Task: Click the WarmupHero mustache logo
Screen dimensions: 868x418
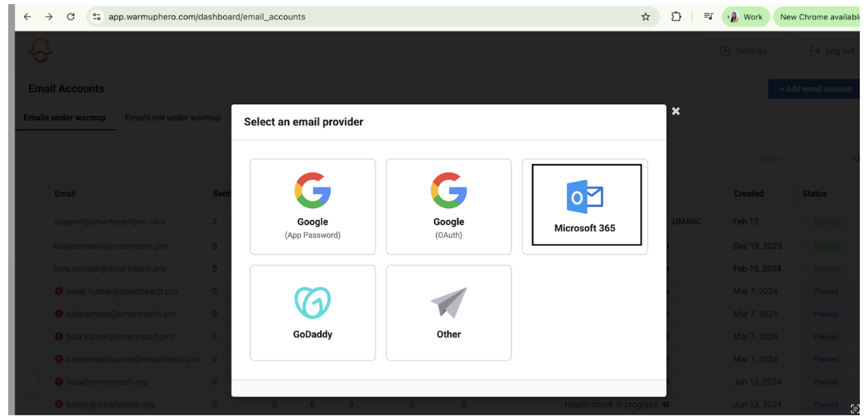Action: pyautogui.click(x=40, y=51)
